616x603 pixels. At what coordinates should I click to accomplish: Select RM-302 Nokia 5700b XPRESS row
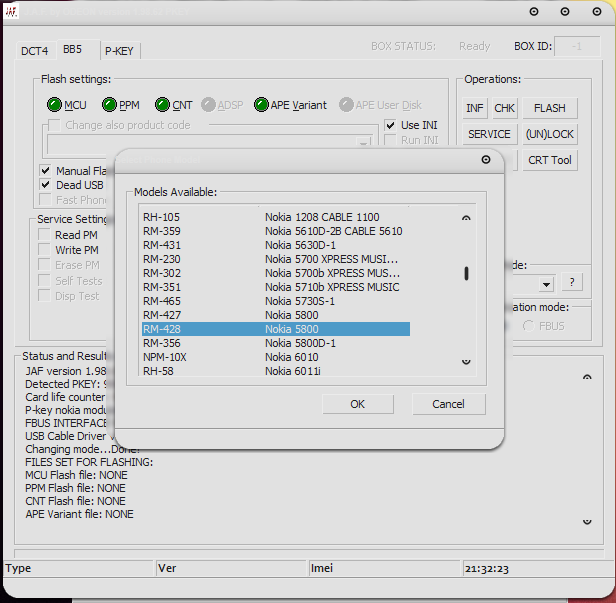click(276, 273)
